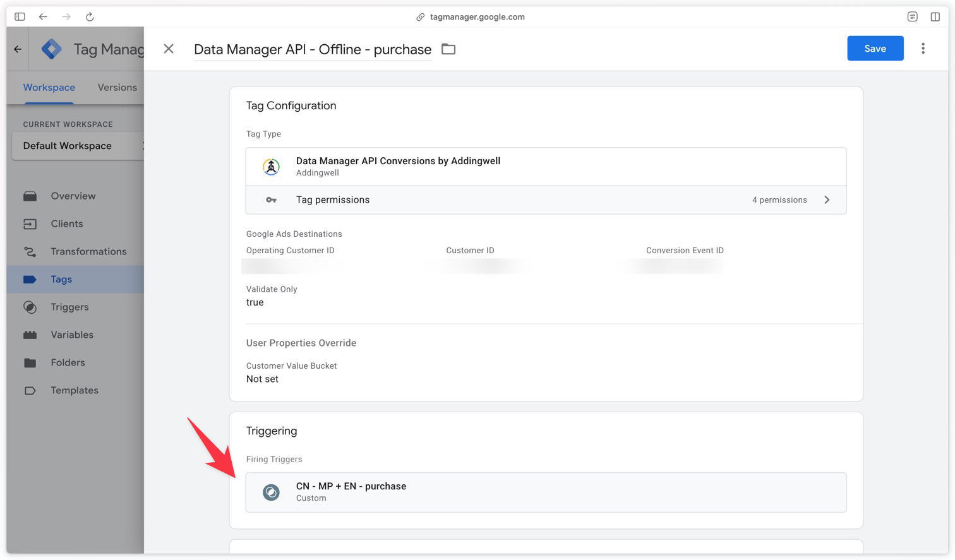Expand Tag permissions chevron
Viewport: 955px width, 560px height.
[827, 200]
